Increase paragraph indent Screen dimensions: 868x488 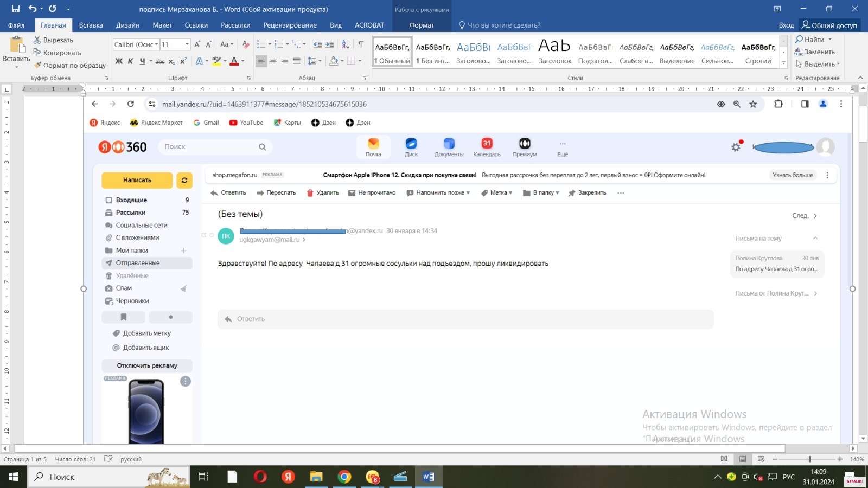329,44
